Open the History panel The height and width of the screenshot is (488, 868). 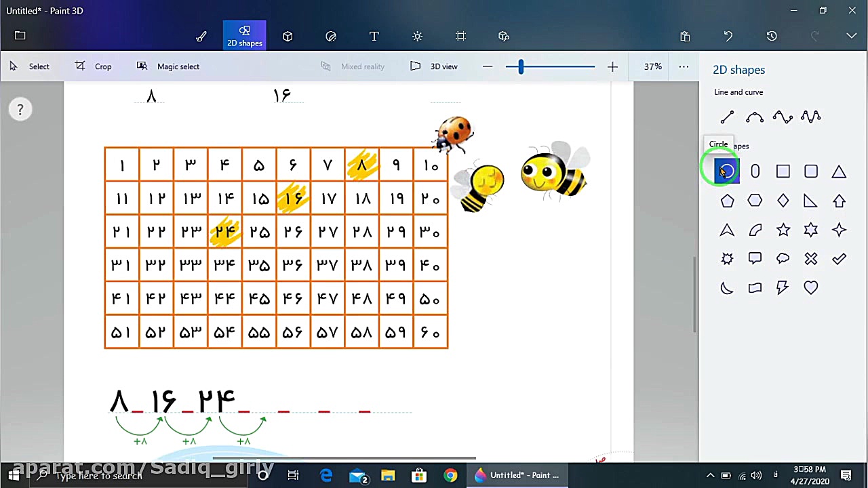(x=772, y=37)
